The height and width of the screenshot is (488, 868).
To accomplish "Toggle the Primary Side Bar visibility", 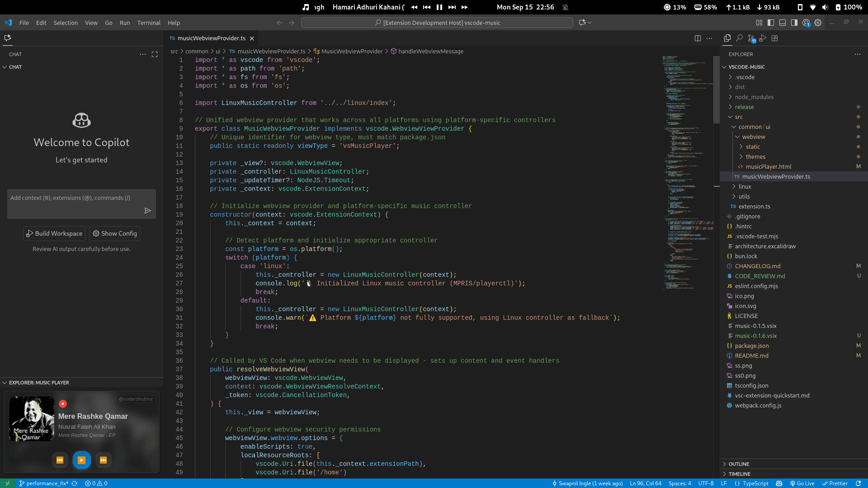I will click(x=771, y=23).
